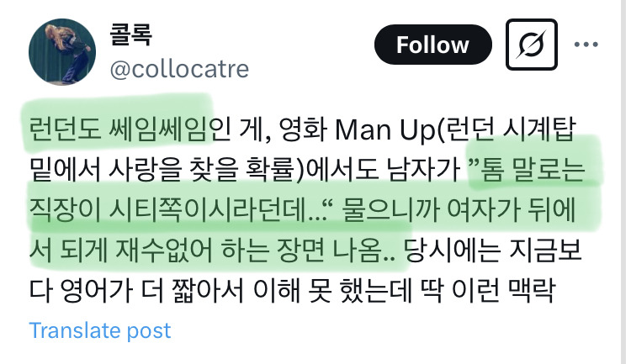Viewport: 631px width, 364px height.
Task: Click the words 당시에는 지금보
Action: click(493, 250)
